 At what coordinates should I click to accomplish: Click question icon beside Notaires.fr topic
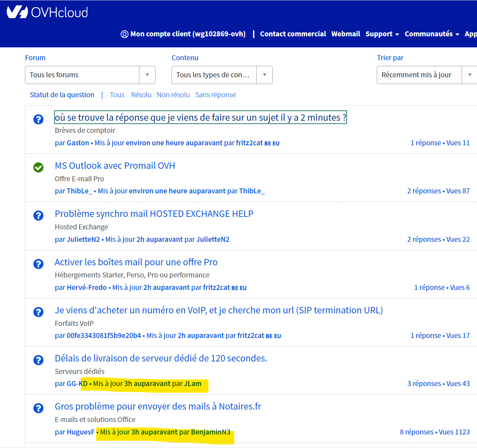[39, 408]
